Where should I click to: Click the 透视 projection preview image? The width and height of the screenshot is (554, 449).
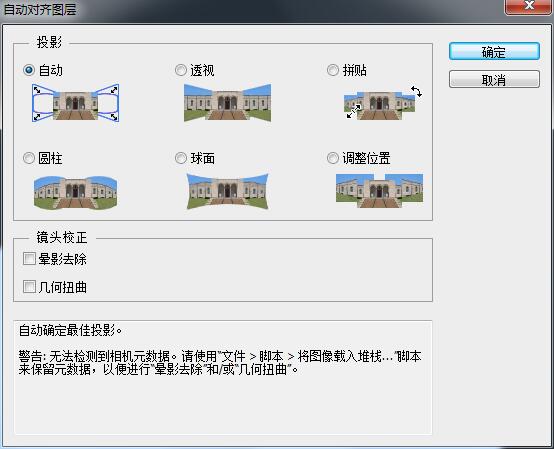click(x=228, y=103)
